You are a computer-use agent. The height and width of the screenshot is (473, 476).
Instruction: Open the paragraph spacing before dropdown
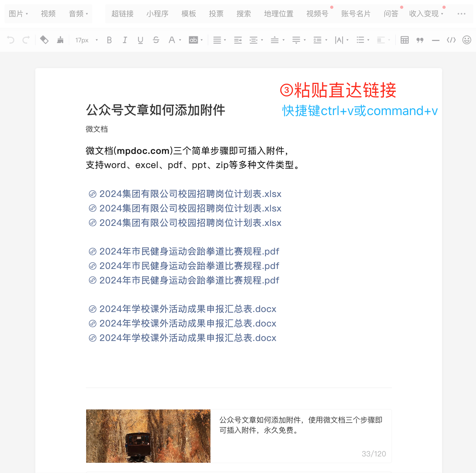278,40
